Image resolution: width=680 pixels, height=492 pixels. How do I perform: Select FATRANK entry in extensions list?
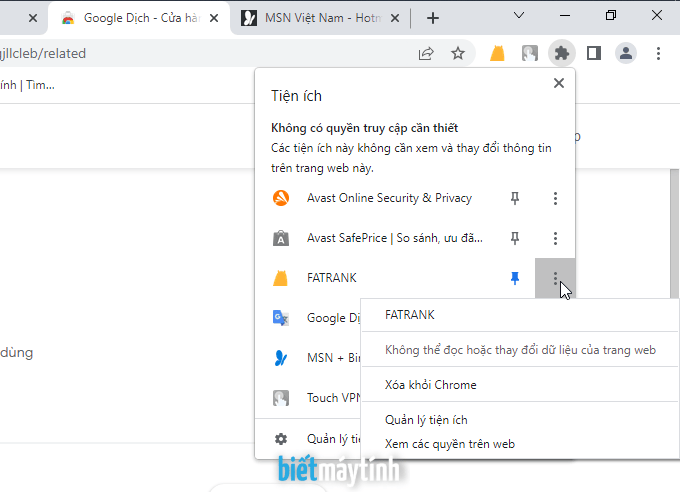332,278
